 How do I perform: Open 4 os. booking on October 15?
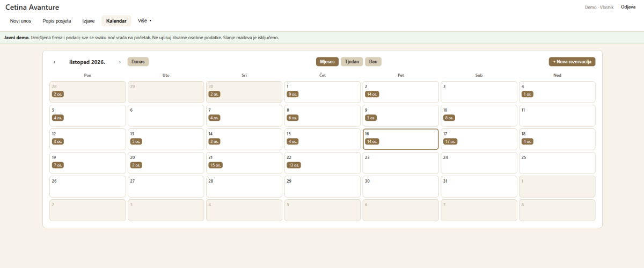click(x=293, y=141)
